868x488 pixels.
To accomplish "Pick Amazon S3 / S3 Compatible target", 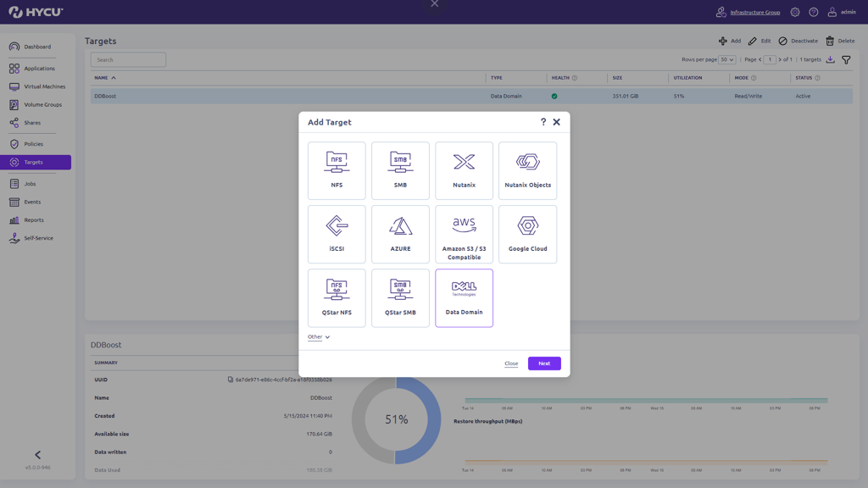I will click(464, 234).
